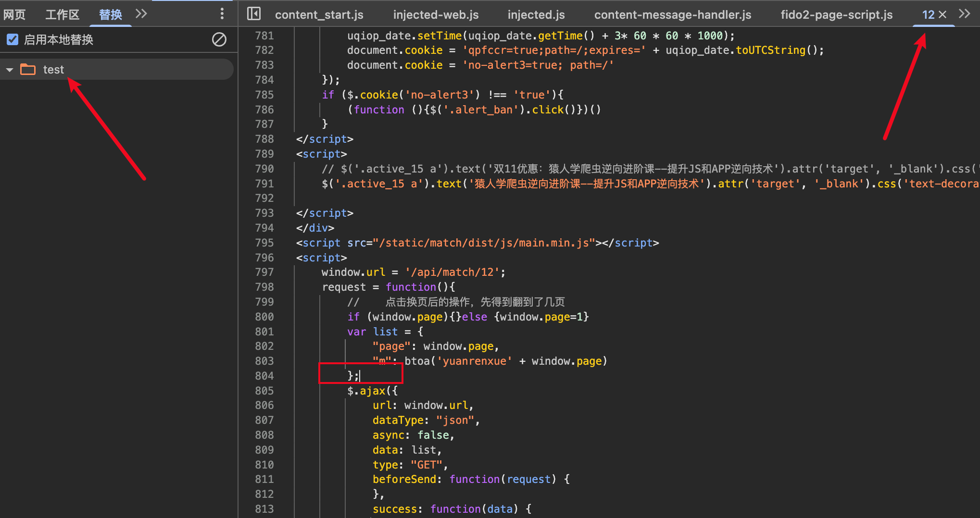This screenshot has height=518, width=980.
Task: Show more navigator tabs chevron
Action: click(x=141, y=14)
